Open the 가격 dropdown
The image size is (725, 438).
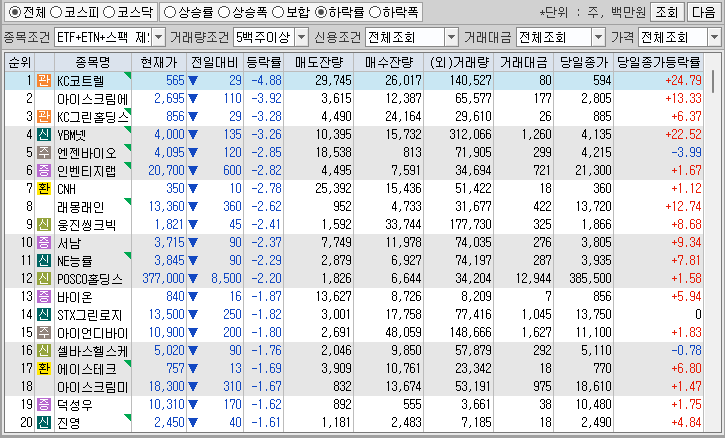[714, 37]
